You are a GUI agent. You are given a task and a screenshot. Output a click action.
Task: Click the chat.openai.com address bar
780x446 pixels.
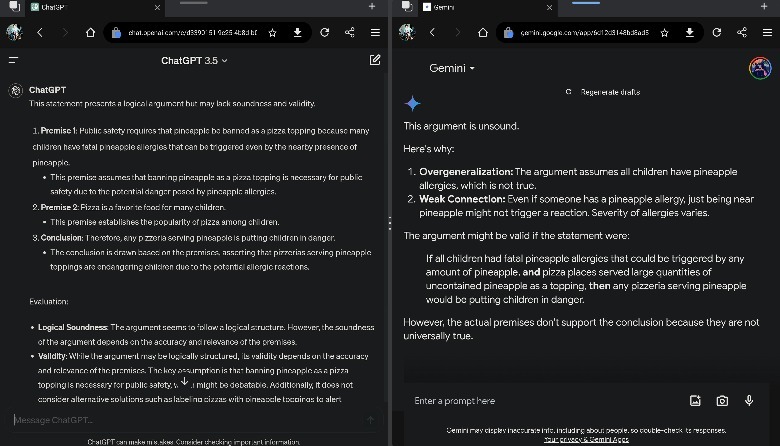(193, 33)
